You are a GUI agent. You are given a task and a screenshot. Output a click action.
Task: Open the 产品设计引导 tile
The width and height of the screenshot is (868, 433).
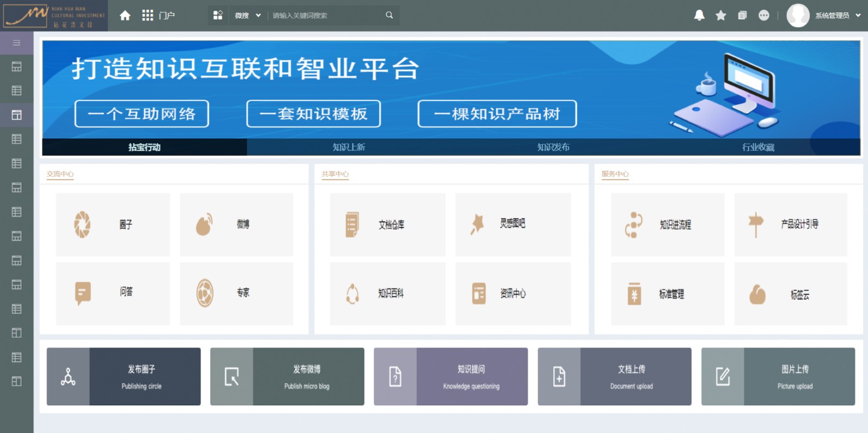pos(791,224)
